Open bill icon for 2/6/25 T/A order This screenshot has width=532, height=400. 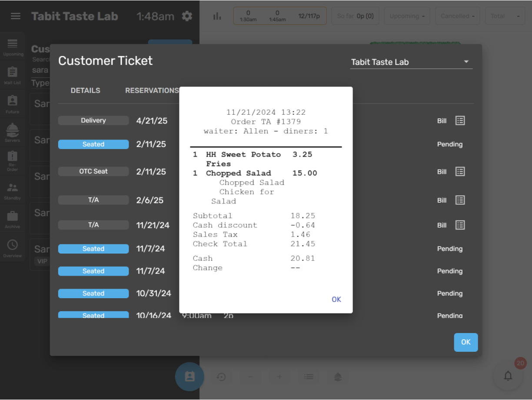click(460, 200)
